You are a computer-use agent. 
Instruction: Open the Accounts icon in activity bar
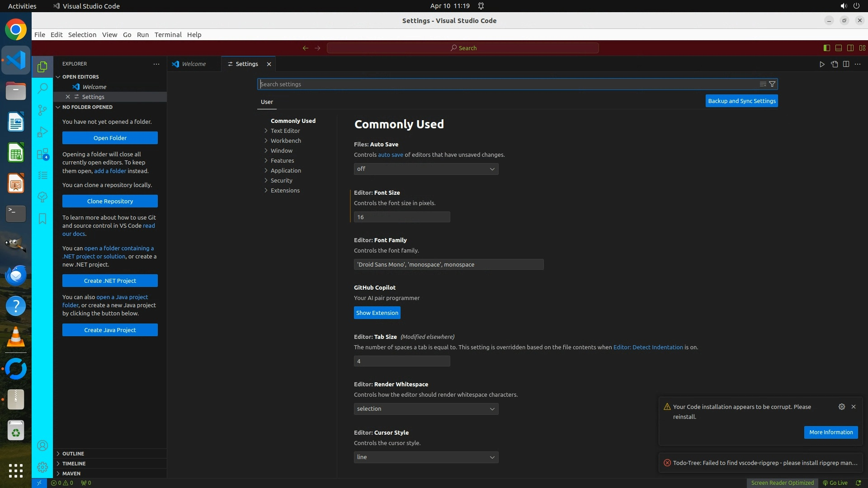(x=42, y=446)
